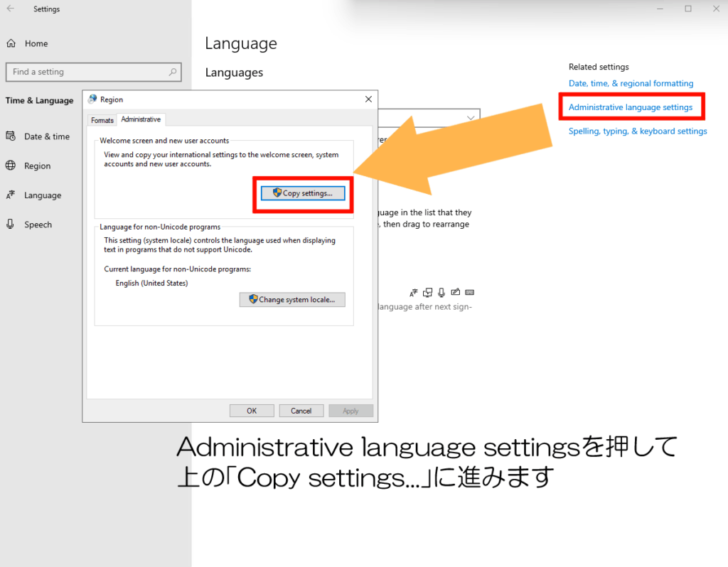This screenshot has height=567, width=728.
Task: Cancel the Region dialog
Action: click(x=301, y=411)
